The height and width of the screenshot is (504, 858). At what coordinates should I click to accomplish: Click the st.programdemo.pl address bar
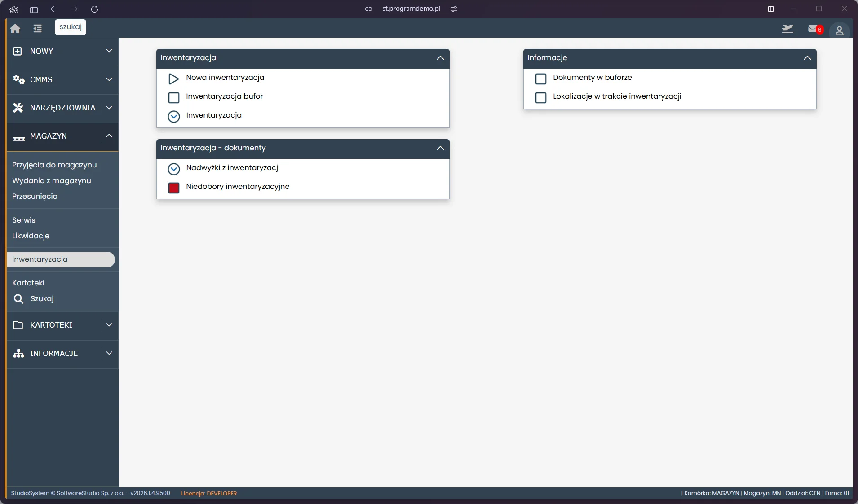[x=411, y=9]
